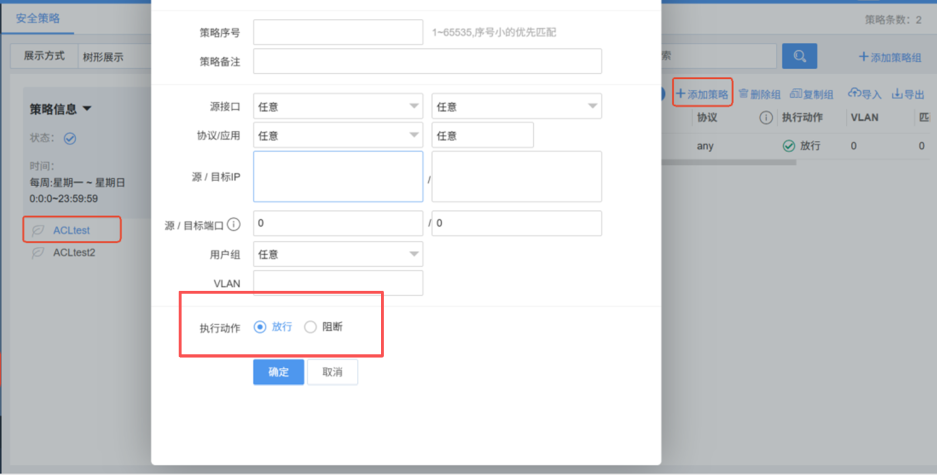The height and width of the screenshot is (475, 937).
Task: Click the 策略序号 input field
Action: [x=338, y=32]
